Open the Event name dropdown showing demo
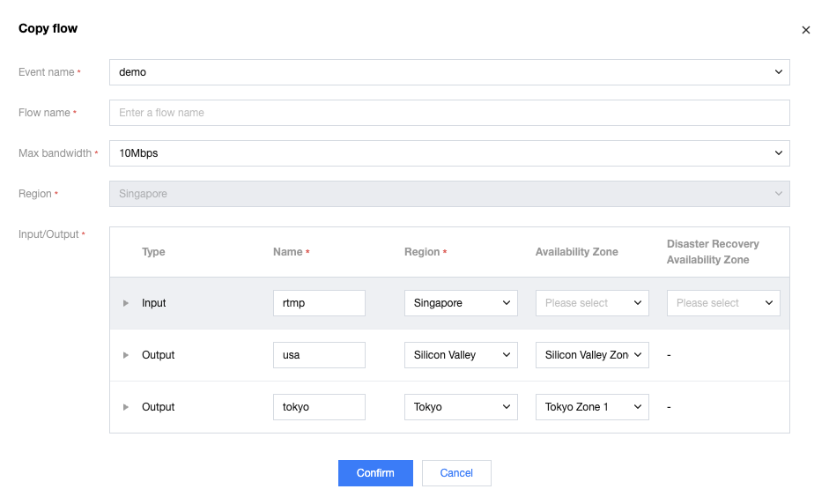The image size is (829, 504). [x=448, y=72]
